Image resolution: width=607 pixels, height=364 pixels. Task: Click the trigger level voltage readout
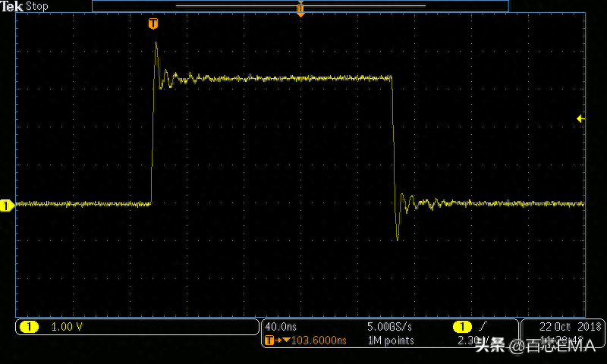(469, 341)
